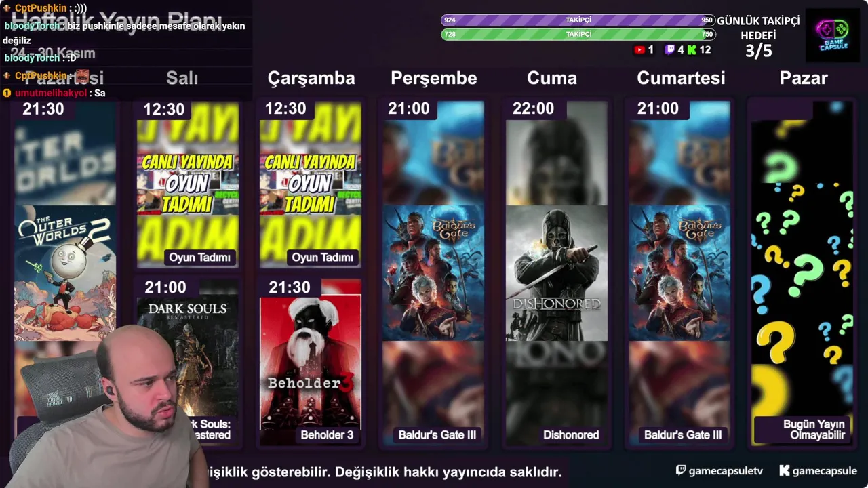868x488 pixels.
Task: Click the Twitch icon in follower counter
Action: point(669,49)
